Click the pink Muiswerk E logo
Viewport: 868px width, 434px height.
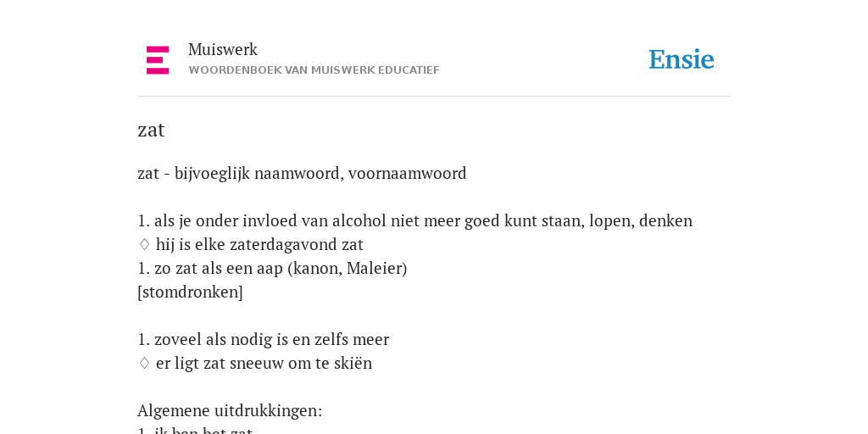[x=158, y=60]
